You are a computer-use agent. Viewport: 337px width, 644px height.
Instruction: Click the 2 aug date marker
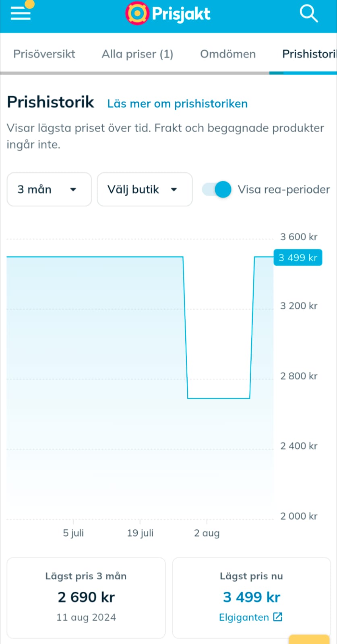(x=207, y=533)
